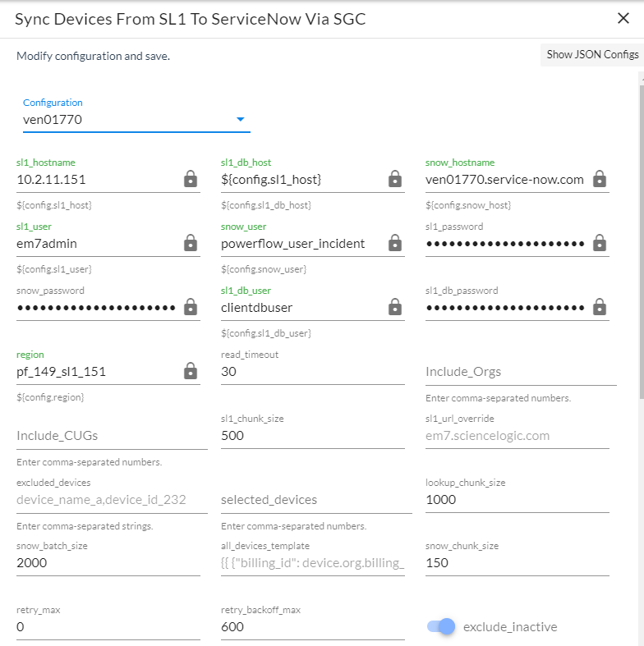Click the selected_devices input field
Image resolution: width=644 pixels, height=646 pixels.
pyautogui.click(x=316, y=500)
